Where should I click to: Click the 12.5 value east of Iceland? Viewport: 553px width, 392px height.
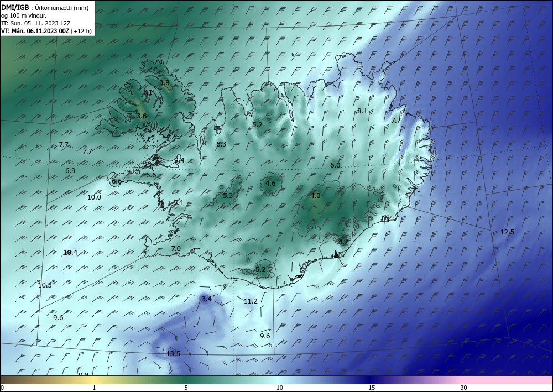[507, 232]
